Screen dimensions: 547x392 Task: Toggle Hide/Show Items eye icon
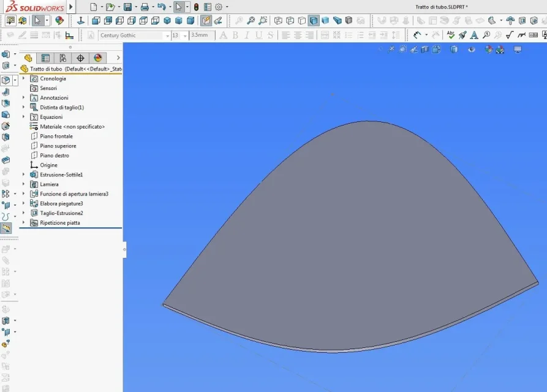pyautogui.click(x=471, y=50)
